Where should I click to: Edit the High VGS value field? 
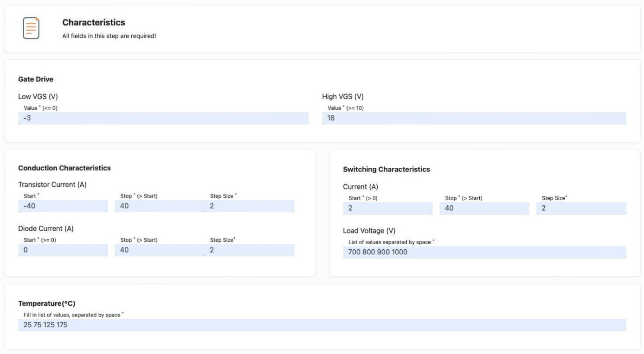click(x=474, y=118)
